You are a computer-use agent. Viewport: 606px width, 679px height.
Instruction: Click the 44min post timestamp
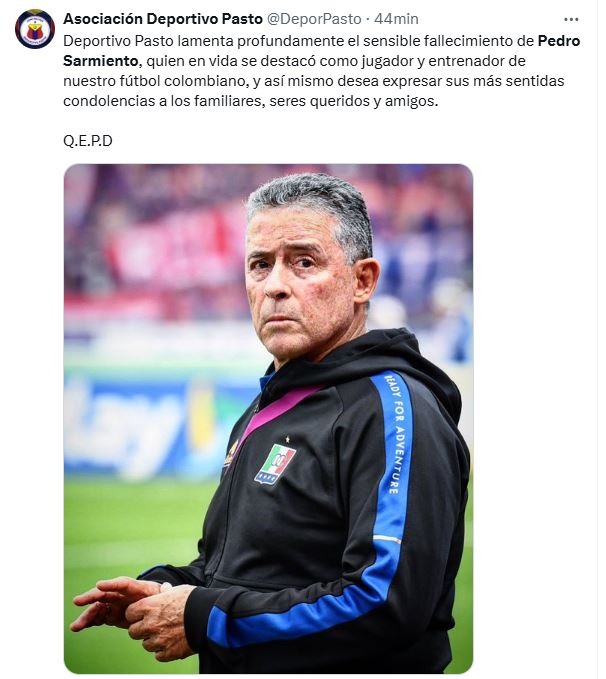click(396, 19)
